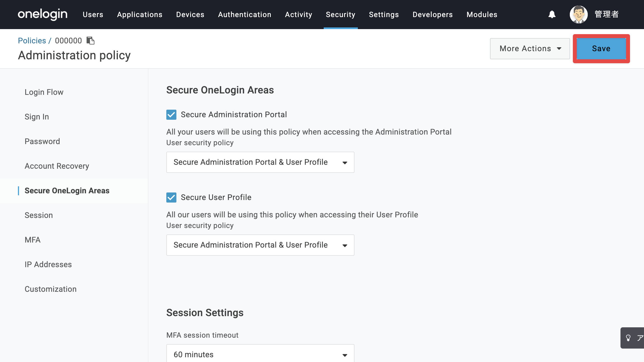Expand the User Profile user security policy dropdown
The width and height of the screenshot is (644, 362).
260,245
